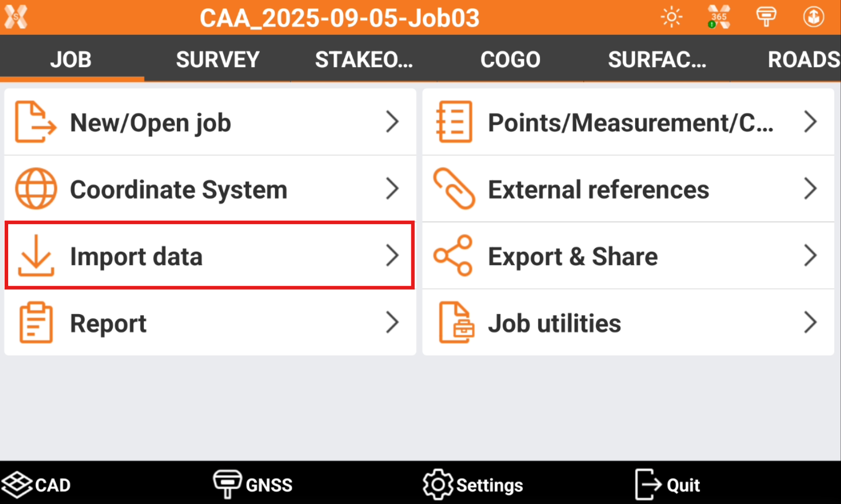Open Import data via its chevron
Screen dimensions: 841x504
(x=392, y=255)
